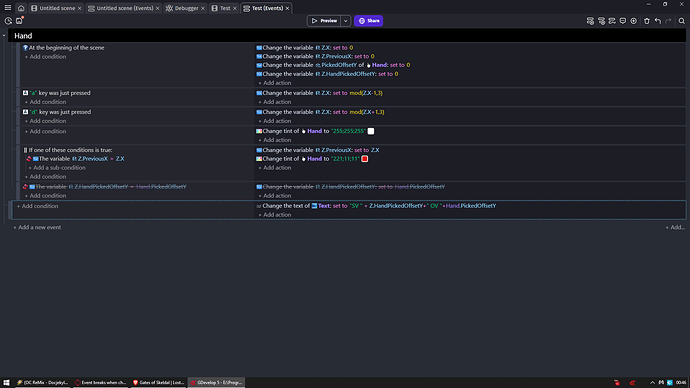Launch the Preview

pos(324,21)
